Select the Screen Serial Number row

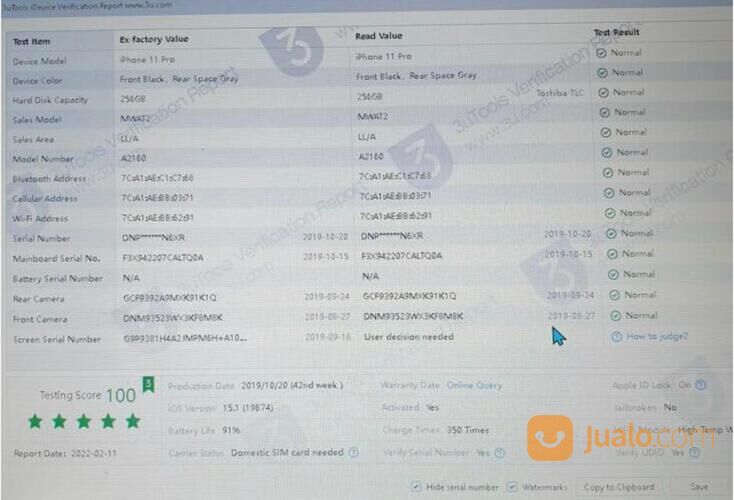(57, 339)
